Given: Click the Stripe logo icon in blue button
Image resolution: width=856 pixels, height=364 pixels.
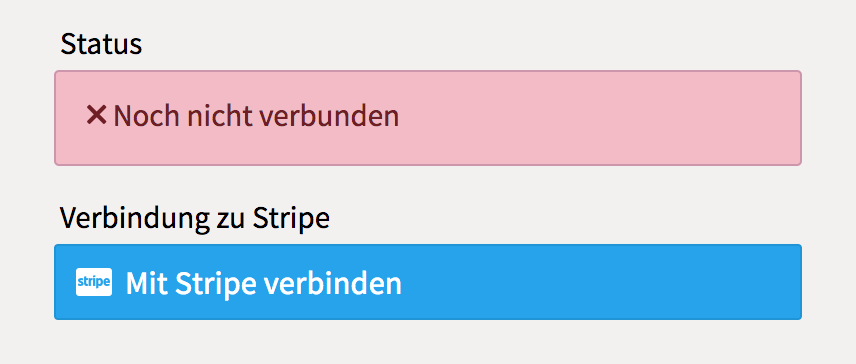Looking at the screenshot, I should click(x=94, y=282).
